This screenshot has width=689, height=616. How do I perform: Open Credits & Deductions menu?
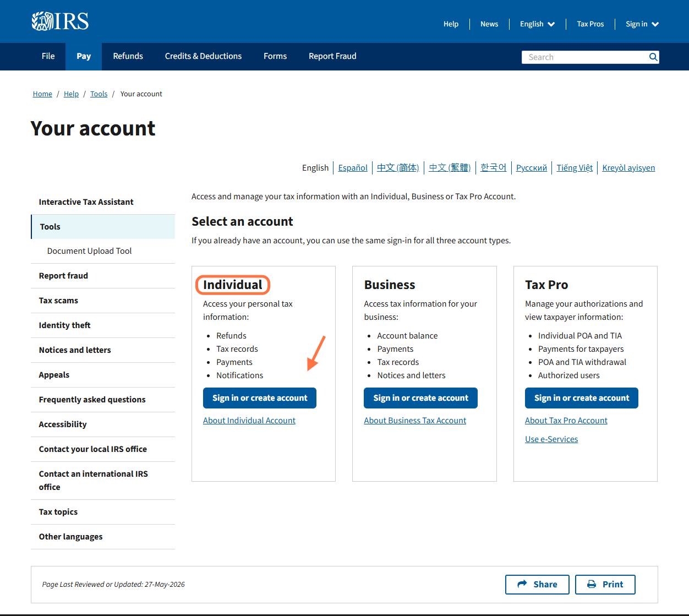click(x=203, y=56)
